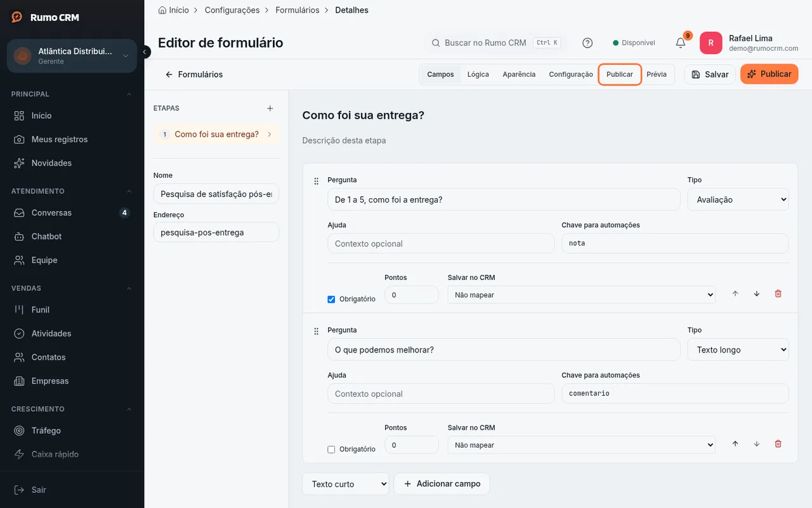Open Tipo dropdown showing Avaliação

pyautogui.click(x=738, y=199)
